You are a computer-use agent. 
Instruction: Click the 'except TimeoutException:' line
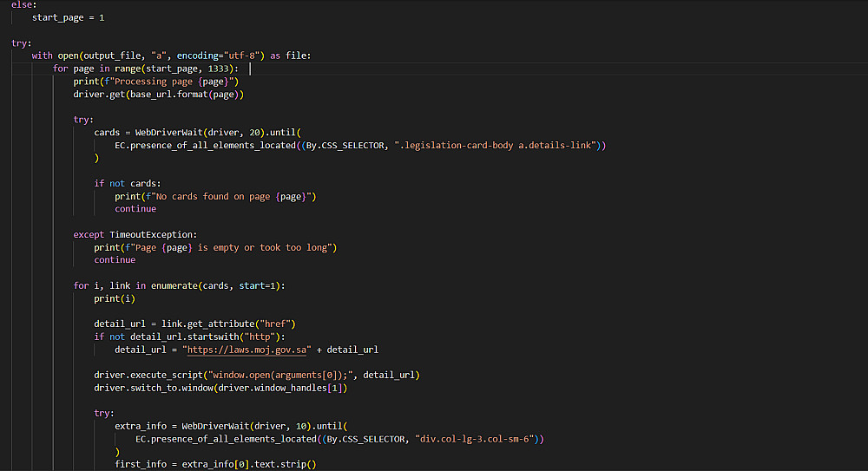(135, 235)
